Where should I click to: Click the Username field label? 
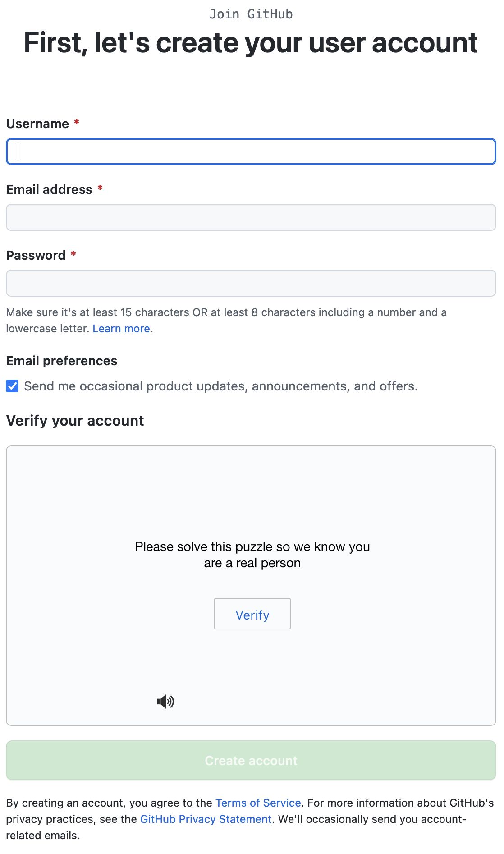[37, 124]
